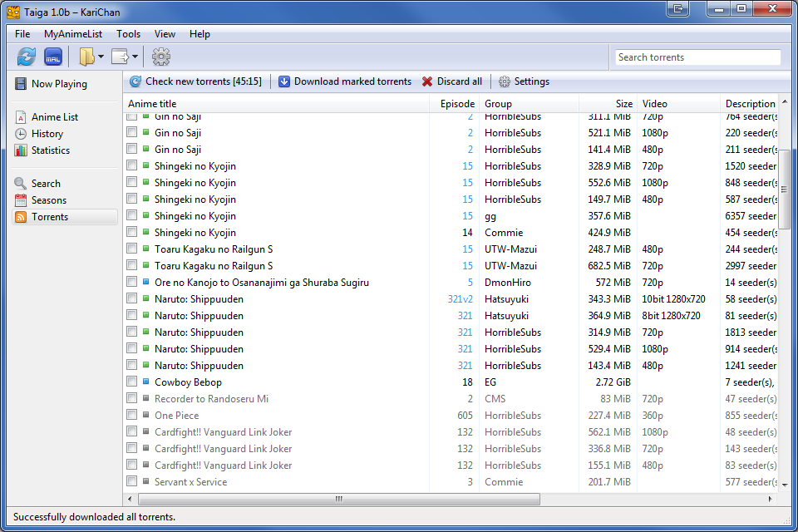Screen dimensions: 798x532
Task: Click the anime folders toolbar icon
Action: coord(86,57)
